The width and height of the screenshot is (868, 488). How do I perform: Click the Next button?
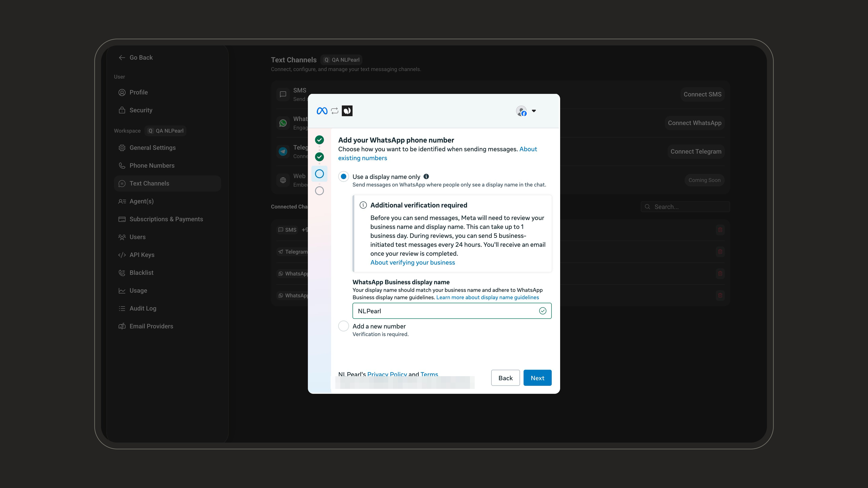pos(537,378)
